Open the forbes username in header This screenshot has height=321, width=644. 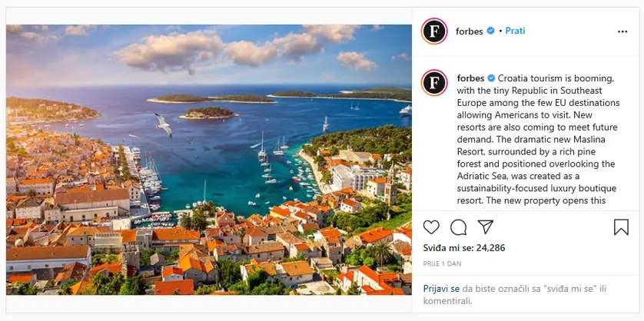470,31
